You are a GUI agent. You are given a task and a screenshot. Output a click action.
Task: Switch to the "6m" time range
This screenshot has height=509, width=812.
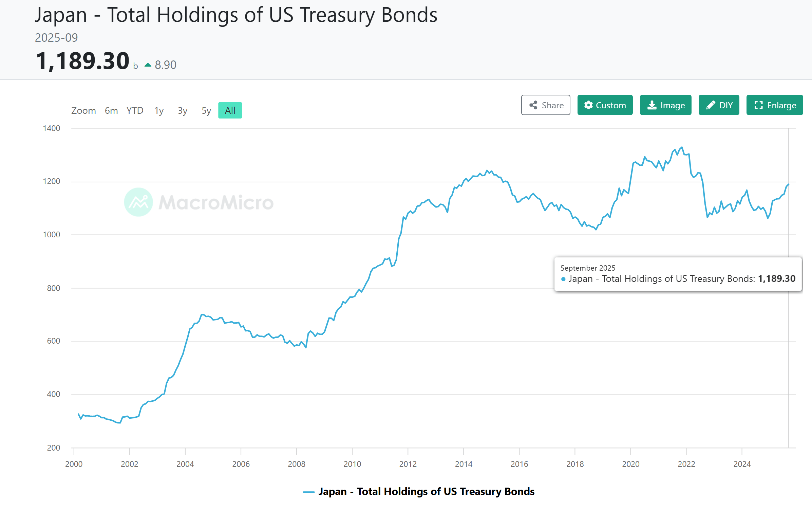(111, 110)
